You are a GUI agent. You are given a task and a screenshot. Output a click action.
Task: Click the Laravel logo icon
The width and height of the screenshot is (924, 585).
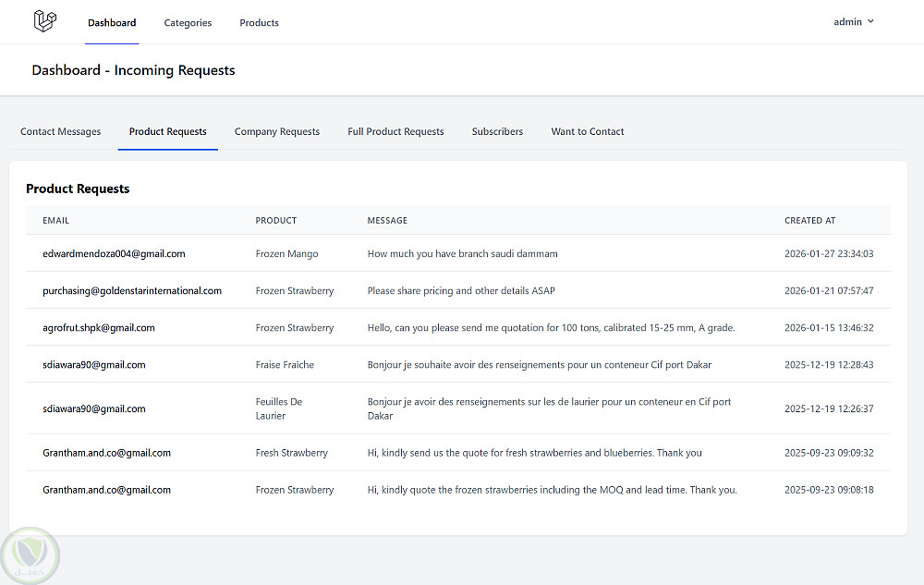(44, 21)
